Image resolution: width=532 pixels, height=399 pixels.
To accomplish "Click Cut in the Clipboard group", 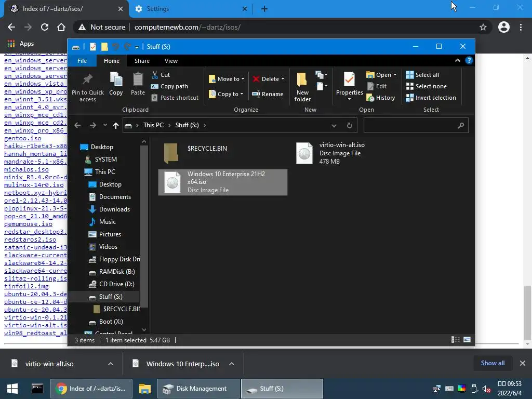I will (161, 75).
